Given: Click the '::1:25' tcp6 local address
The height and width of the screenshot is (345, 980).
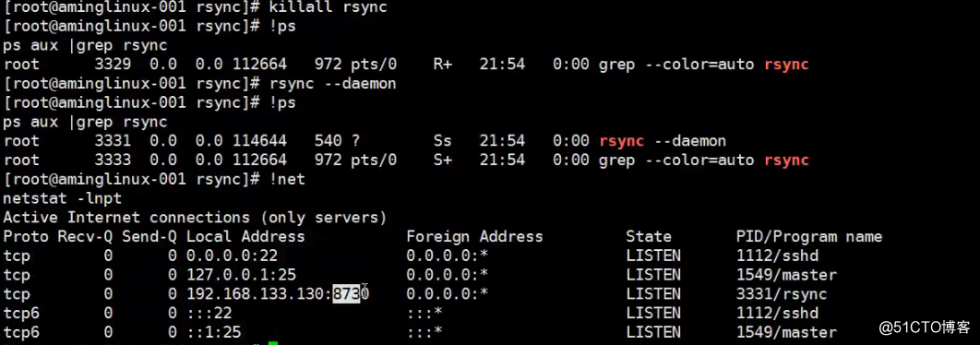Looking at the screenshot, I should (x=214, y=332).
